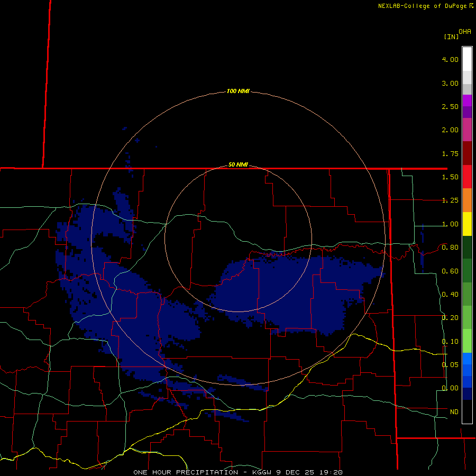476x476 pixels.
Task: Click the 3.00 legend value
Action: (450, 83)
